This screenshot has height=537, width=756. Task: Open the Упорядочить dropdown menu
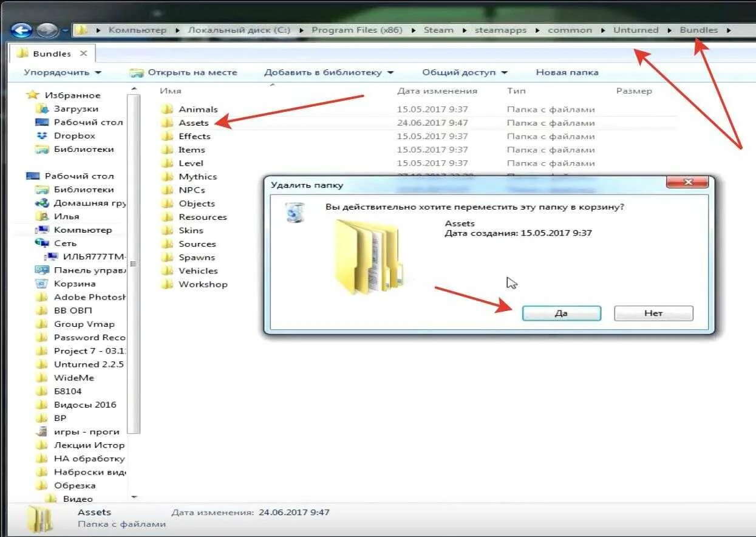63,72
